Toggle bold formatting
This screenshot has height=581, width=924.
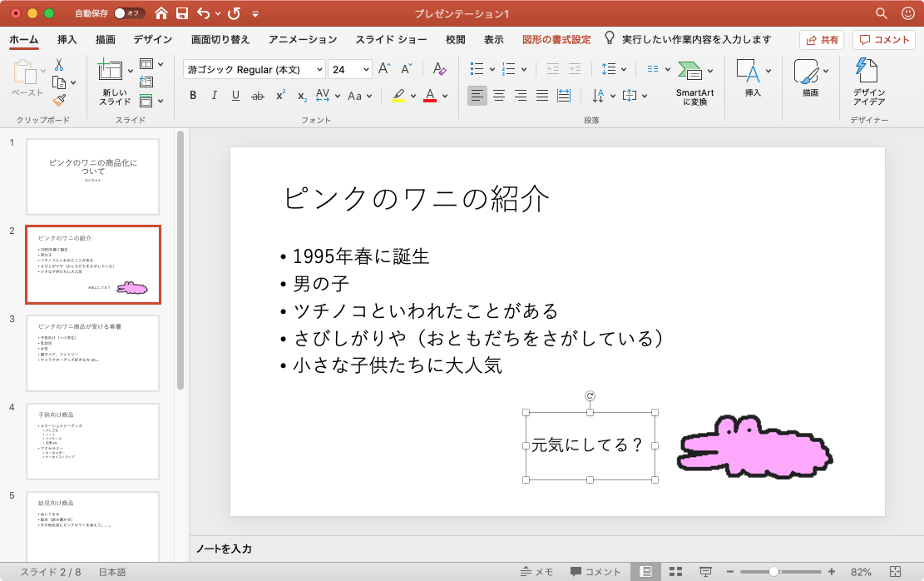(x=193, y=95)
